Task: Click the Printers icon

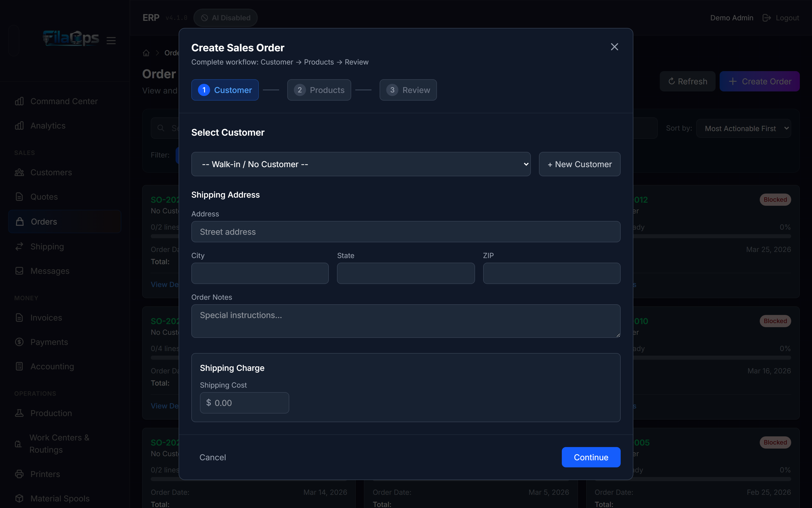Action: 20,474
